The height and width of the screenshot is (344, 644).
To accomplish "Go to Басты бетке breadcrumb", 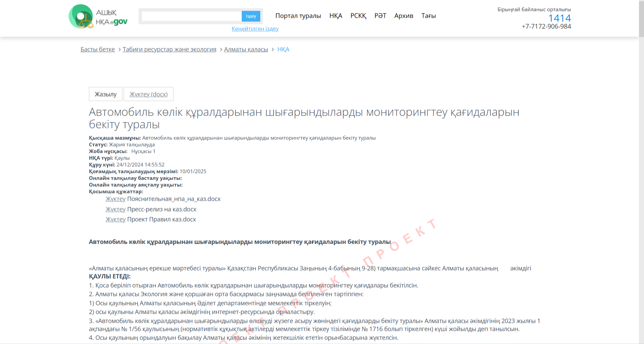I will point(98,49).
